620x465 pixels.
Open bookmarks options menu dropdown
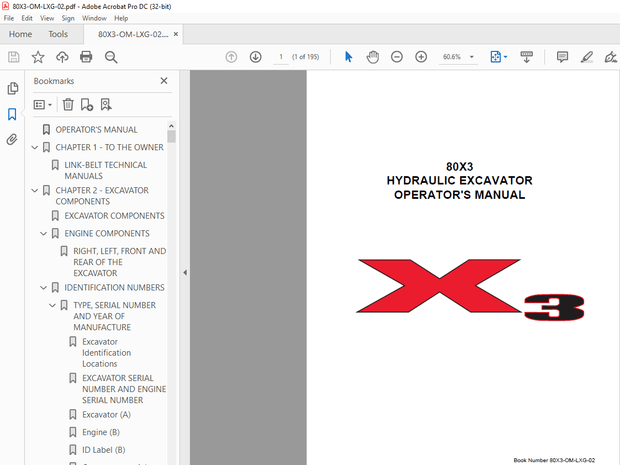tap(43, 105)
